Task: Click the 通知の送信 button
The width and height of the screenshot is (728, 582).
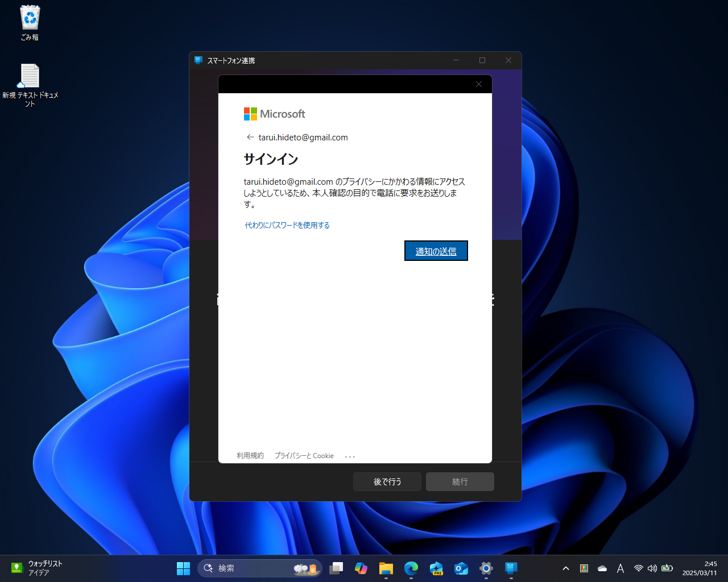Action: coord(436,251)
